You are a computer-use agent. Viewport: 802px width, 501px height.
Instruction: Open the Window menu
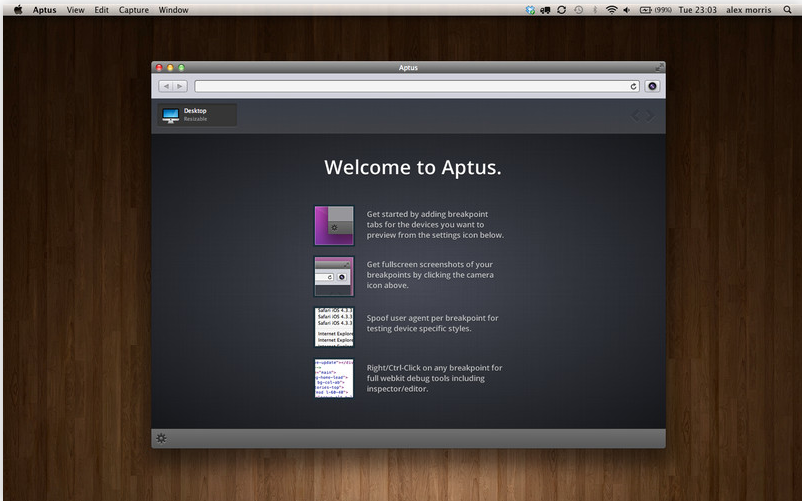point(173,10)
